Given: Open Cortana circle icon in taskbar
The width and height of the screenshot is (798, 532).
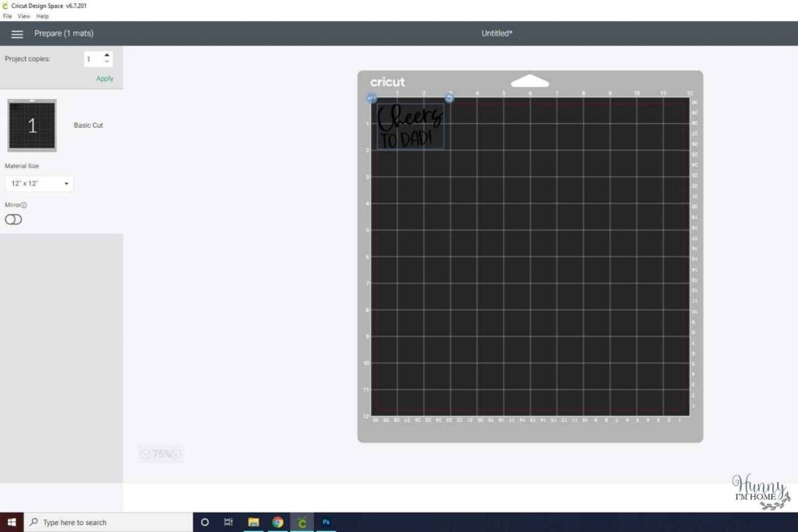Looking at the screenshot, I should click(205, 523).
